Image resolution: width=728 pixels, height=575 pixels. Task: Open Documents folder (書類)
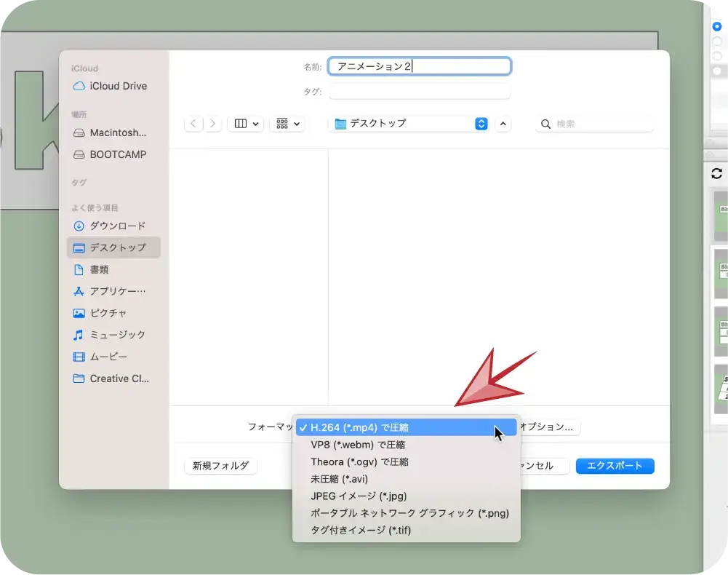click(x=100, y=270)
